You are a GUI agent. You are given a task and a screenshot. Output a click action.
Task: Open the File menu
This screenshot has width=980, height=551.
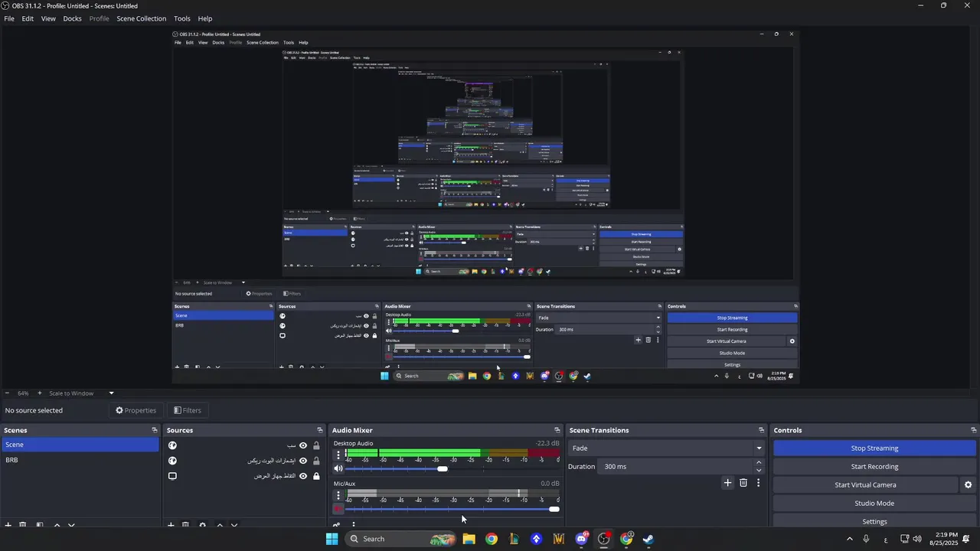(x=9, y=18)
